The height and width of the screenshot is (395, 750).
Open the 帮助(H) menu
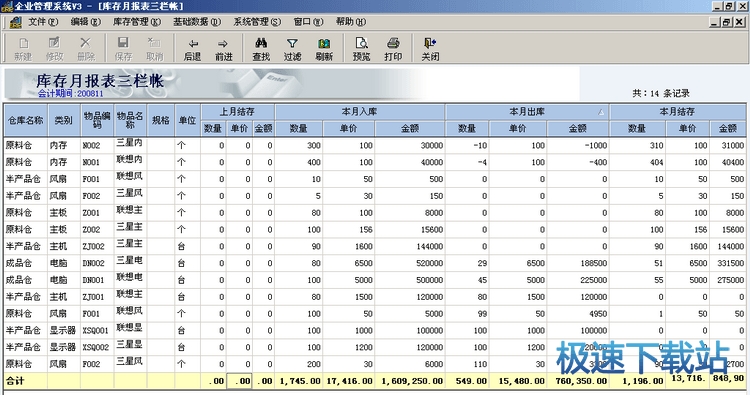tap(351, 22)
